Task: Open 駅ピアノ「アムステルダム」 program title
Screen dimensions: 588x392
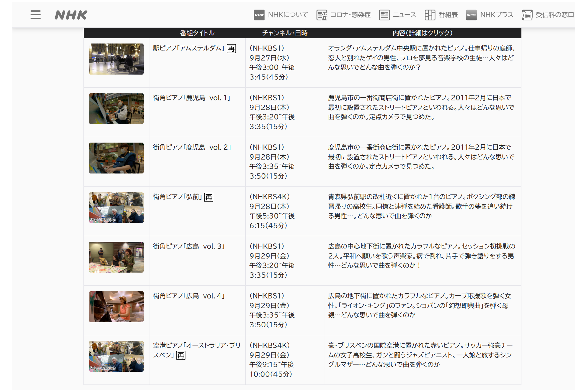Action: 188,48
